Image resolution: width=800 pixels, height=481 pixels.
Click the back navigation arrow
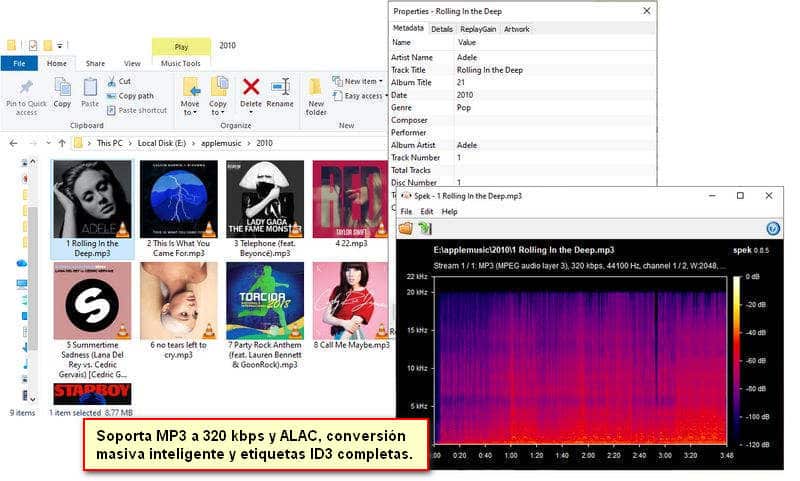[14, 143]
